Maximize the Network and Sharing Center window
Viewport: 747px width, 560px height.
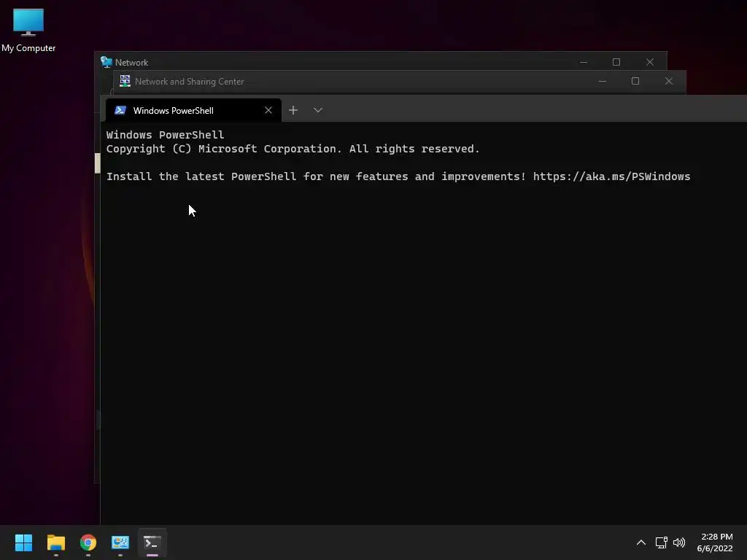click(635, 82)
